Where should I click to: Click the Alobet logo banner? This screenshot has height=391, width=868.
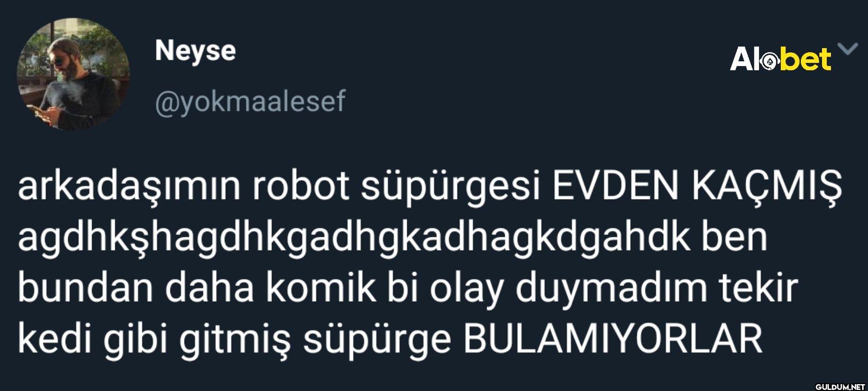click(x=781, y=59)
